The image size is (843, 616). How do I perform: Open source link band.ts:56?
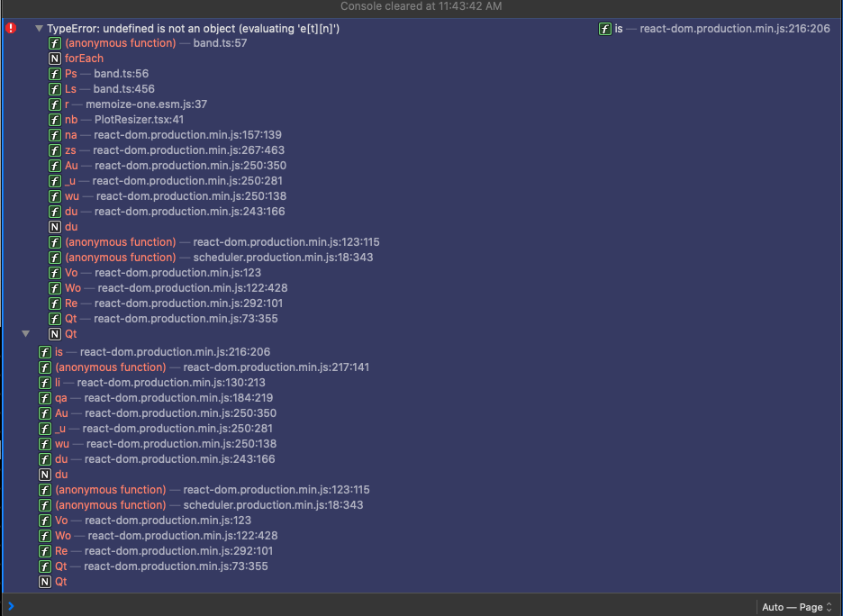coord(121,74)
